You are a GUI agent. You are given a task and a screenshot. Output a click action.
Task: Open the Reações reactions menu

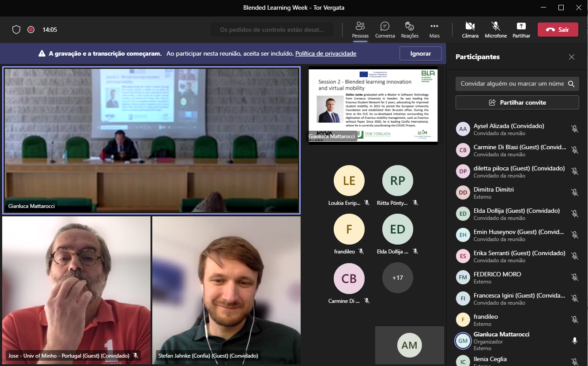(410, 30)
